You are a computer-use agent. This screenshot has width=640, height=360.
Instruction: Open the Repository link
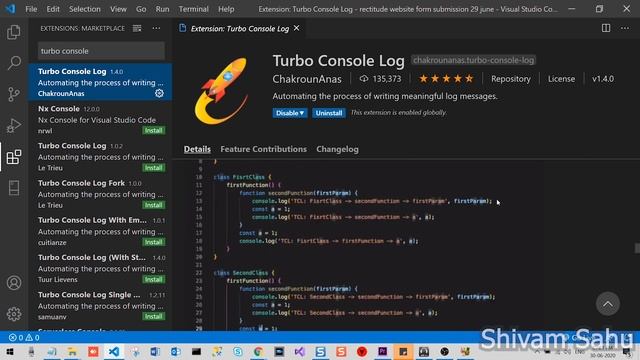coord(511,79)
